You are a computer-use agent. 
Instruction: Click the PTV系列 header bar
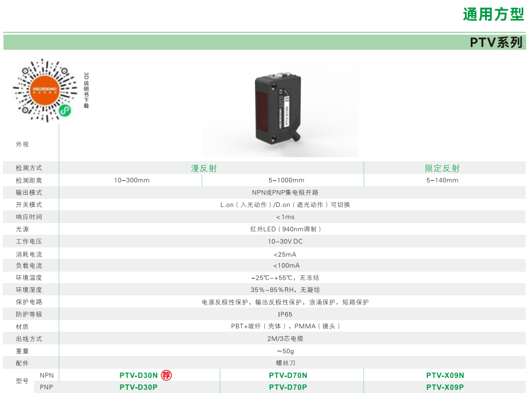coord(496,42)
